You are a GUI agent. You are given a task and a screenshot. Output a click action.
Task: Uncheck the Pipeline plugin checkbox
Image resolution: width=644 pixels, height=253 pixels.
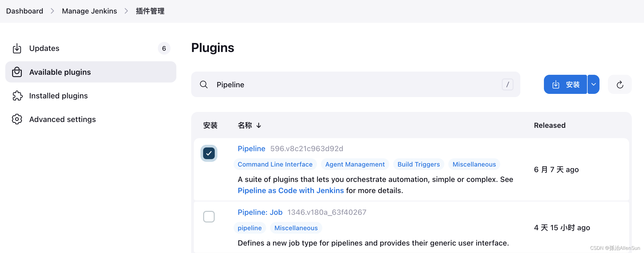click(209, 153)
